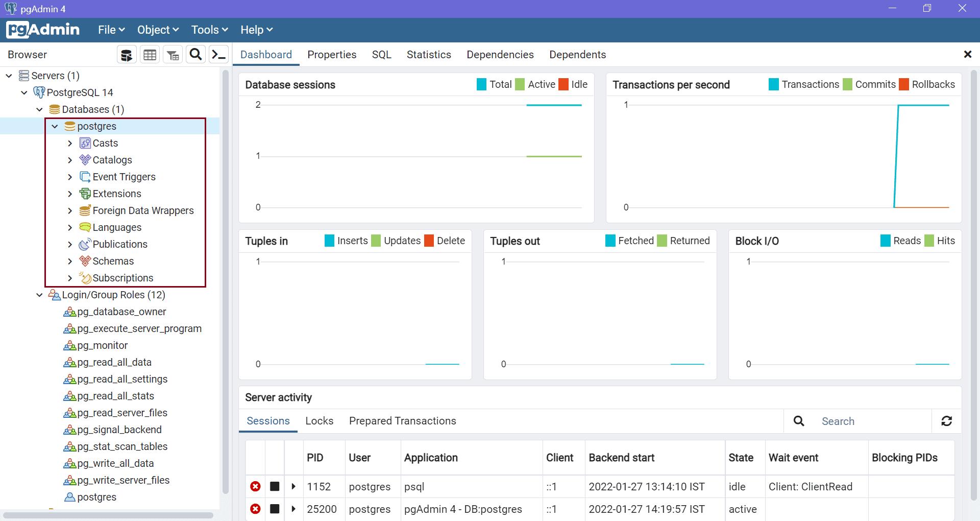Switch to the Locks tab
This screenshot has height=521, width=980.
pyautogui.click(x=319, y=421)
